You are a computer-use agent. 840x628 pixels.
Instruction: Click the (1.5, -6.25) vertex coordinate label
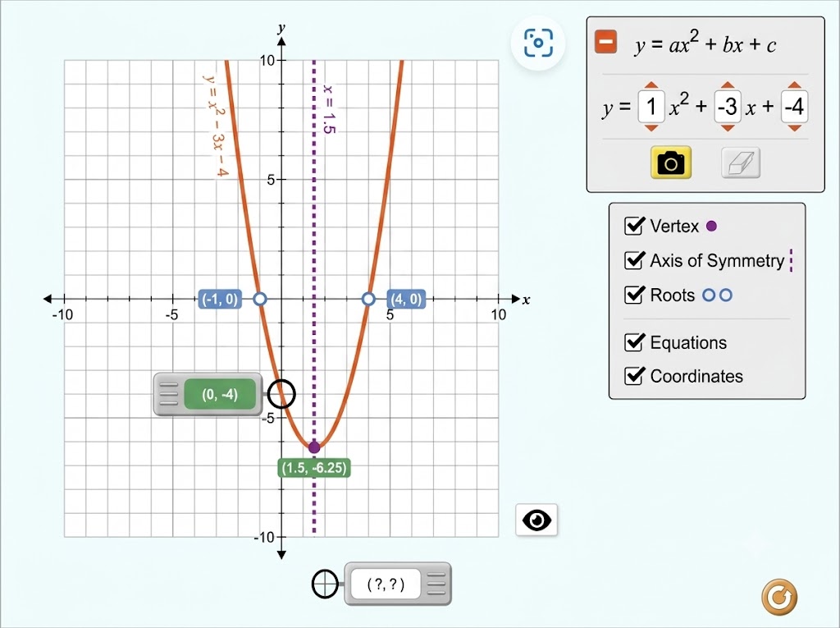coord(314,468)
